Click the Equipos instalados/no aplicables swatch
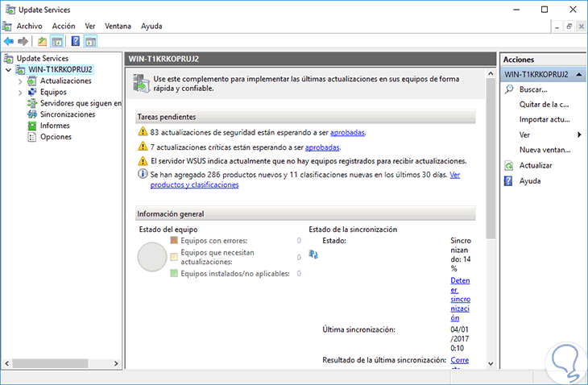This screenshot has width=588, height=385. tap(174, 273)
